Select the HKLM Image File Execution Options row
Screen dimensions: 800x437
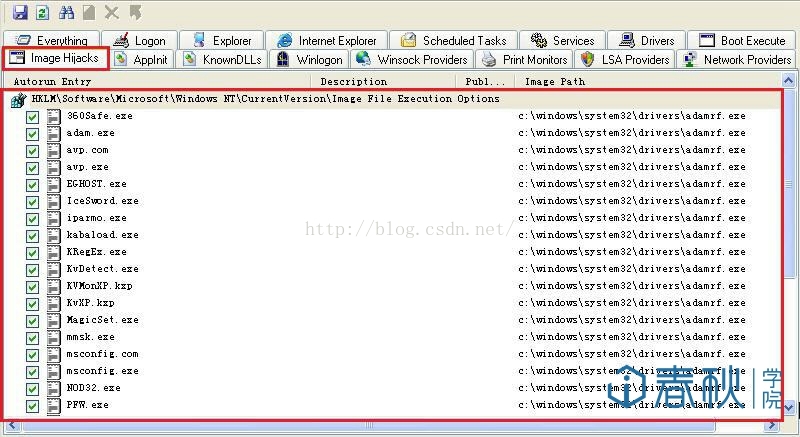click(x=393, y=99)
